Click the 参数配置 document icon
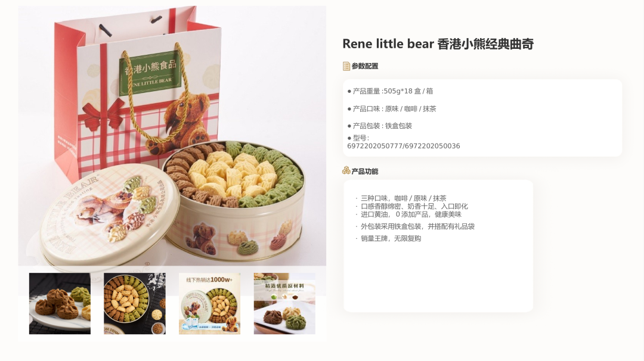This screenshot has height=361, width=644. pyautogui.click(x=346, y=66)
